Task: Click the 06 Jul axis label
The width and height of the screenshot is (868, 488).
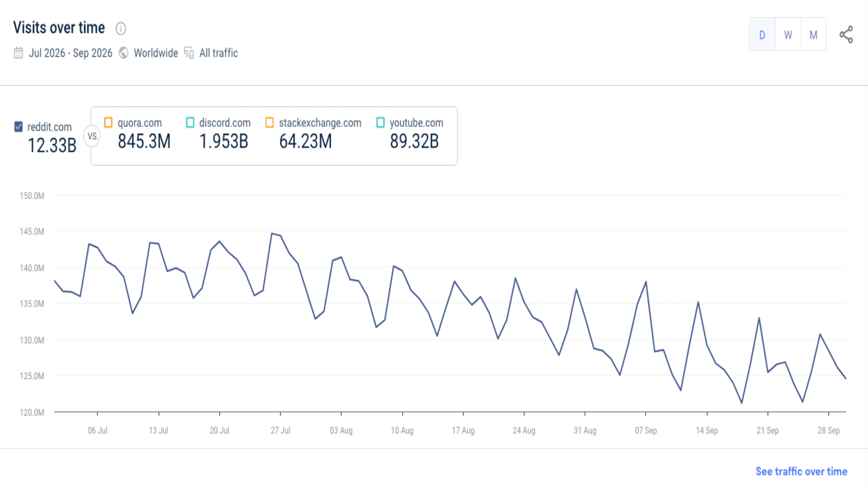Action: pos(98,431)
